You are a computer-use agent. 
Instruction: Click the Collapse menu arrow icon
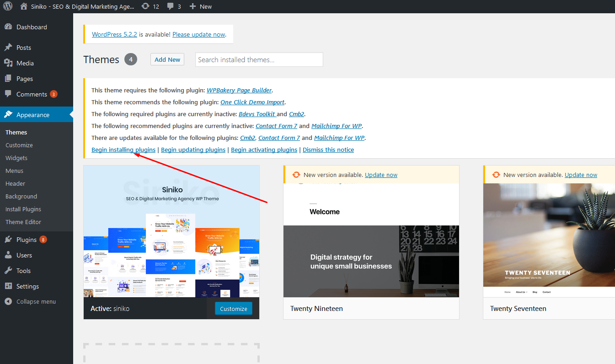pyautogui.click(x=8, y=302)
